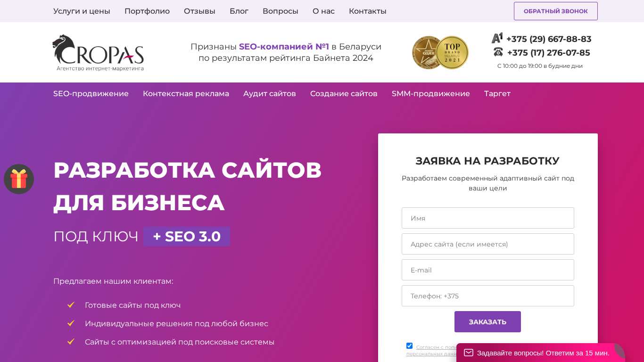Click the folded corner of chat widget

click(x=619, y=349)
